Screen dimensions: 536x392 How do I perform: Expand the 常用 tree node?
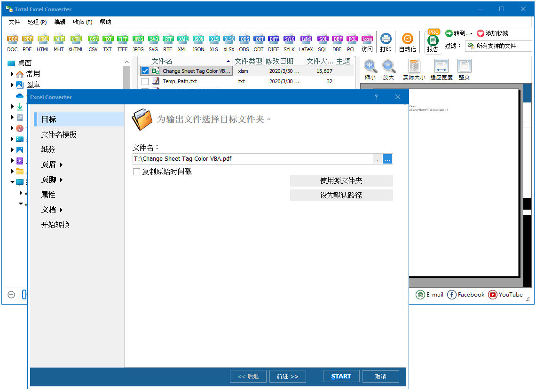point(11,74)
